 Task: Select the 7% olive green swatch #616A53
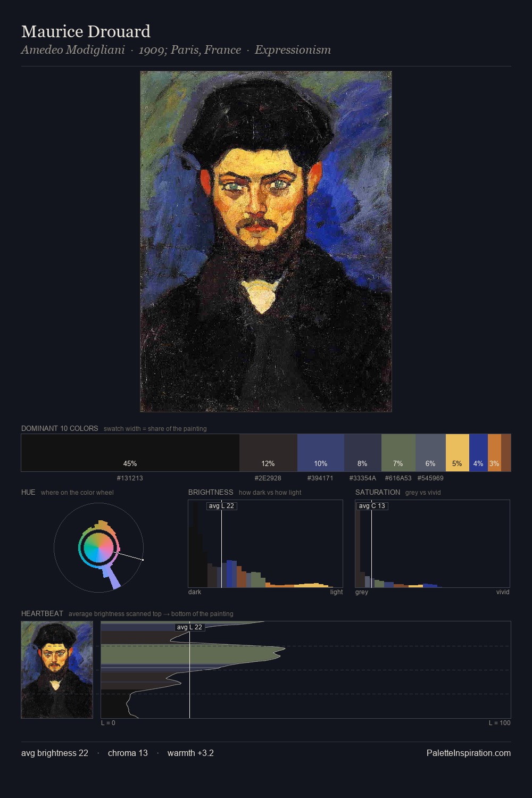398,453
